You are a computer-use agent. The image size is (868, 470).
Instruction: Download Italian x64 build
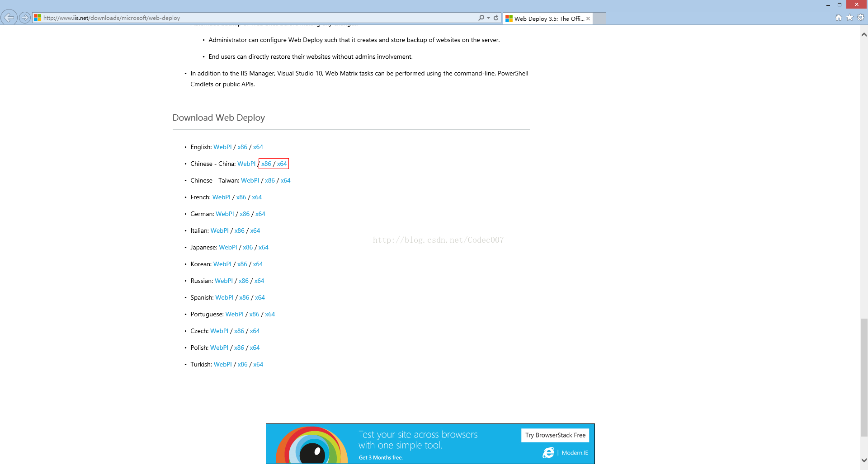[x=255, y=230]
